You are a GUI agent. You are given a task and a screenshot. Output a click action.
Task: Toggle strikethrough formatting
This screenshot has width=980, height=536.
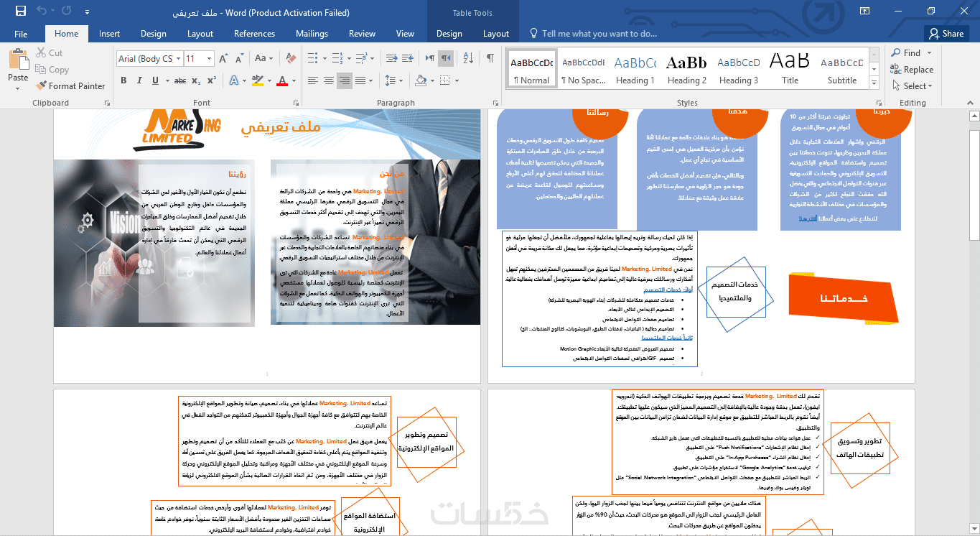pyautogui.click(x=180, y=80)
